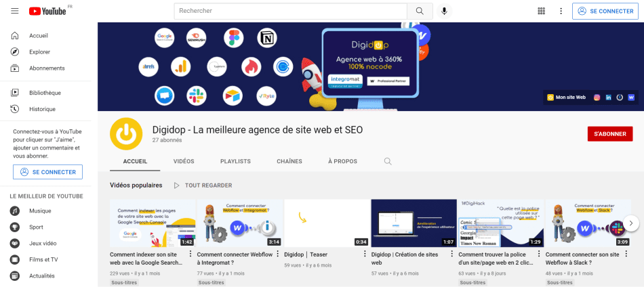Click Tout regarder play all
This screenshot has height=287, width=644.
click(203, 185)
